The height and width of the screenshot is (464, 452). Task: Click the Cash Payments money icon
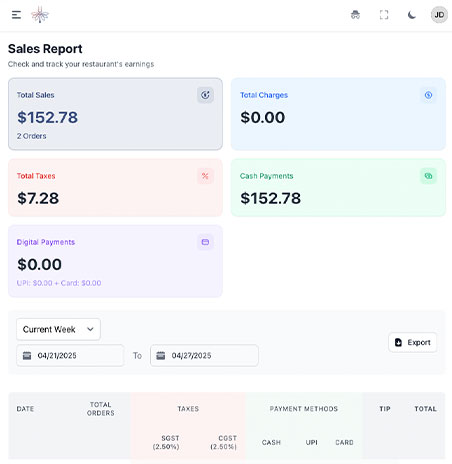(428, 176)
